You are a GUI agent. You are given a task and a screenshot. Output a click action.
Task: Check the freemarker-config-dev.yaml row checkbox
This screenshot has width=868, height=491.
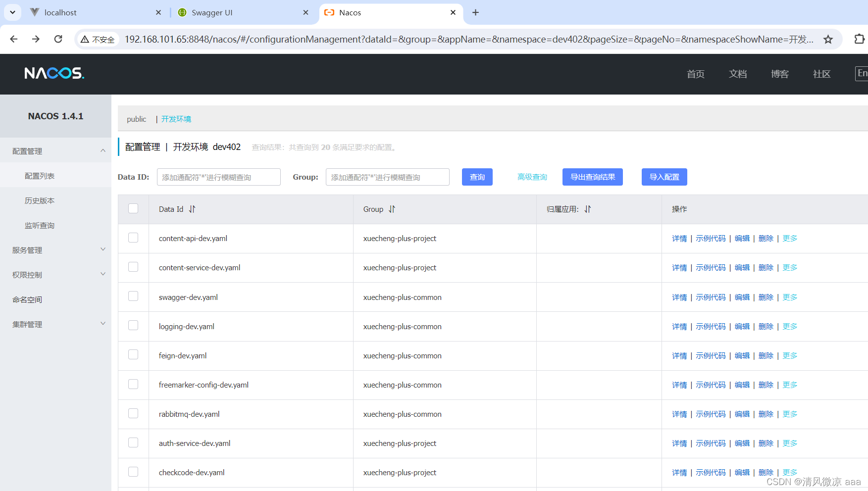click(133, 384)
